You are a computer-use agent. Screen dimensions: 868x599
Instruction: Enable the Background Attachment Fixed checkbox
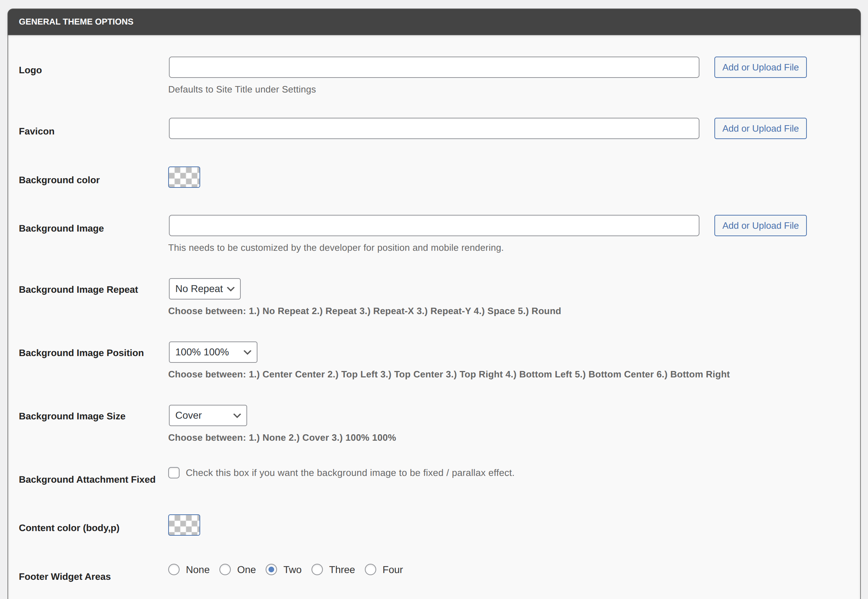pos(174,472)
